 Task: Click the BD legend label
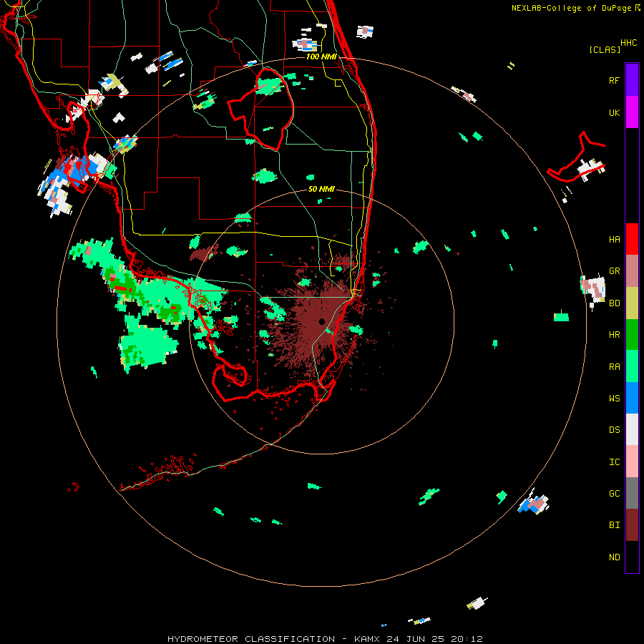(614, 303)
